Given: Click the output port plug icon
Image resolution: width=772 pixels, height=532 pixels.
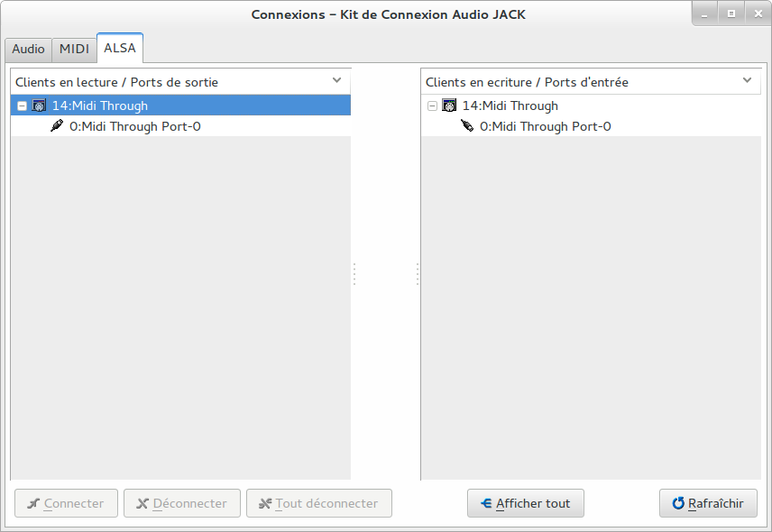Looking at the screenshot, I should point(57,126).
